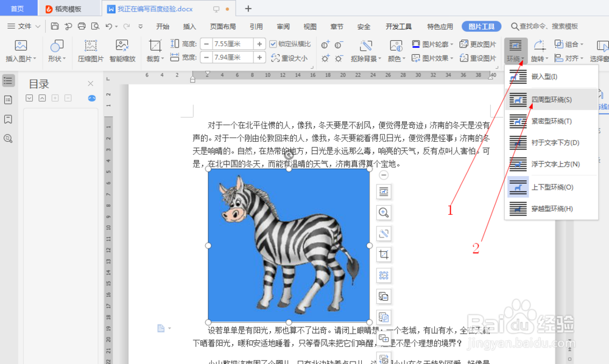Switch to the 图片工具 ribbon tab
The height and width of the screenshot is (364, 609).
(x=481, y=26)
